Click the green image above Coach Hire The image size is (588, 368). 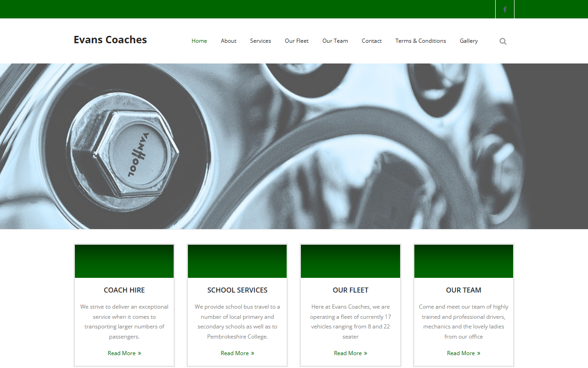click(124, 261)
